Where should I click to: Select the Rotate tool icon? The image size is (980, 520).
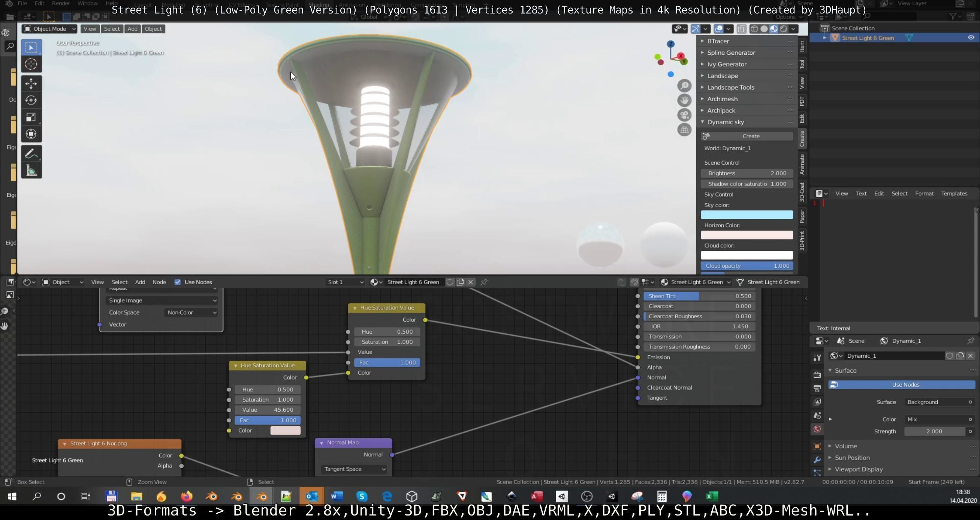tap(31, 100)
